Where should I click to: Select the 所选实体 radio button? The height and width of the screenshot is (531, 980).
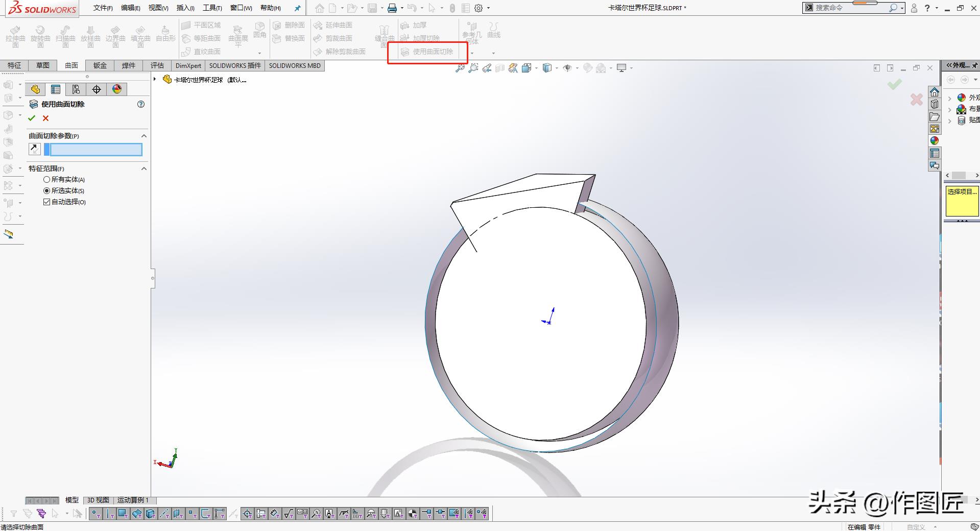pos(47,191)
